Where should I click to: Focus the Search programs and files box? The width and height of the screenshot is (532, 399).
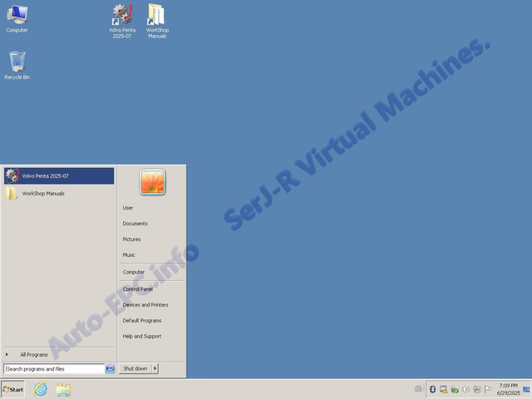tap(54, 369)
